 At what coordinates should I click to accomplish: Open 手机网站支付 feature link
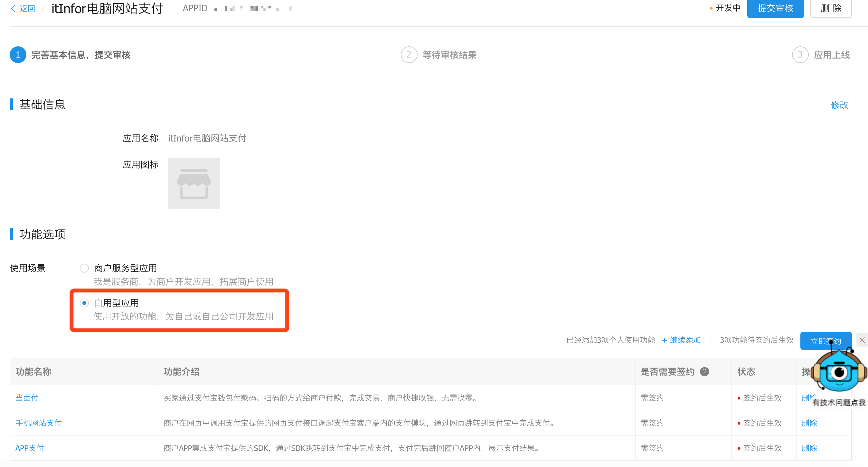coord(38,423)
